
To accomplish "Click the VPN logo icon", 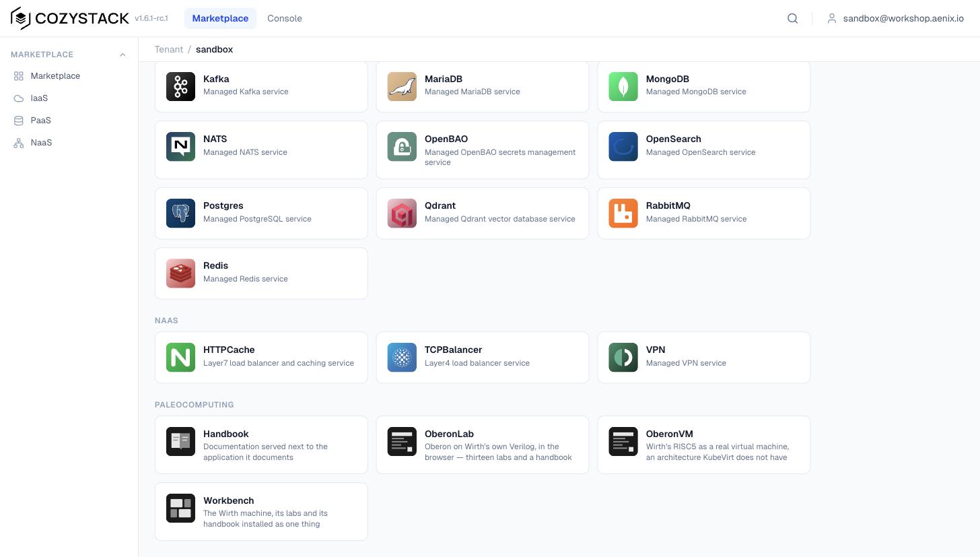I will 623,358.
